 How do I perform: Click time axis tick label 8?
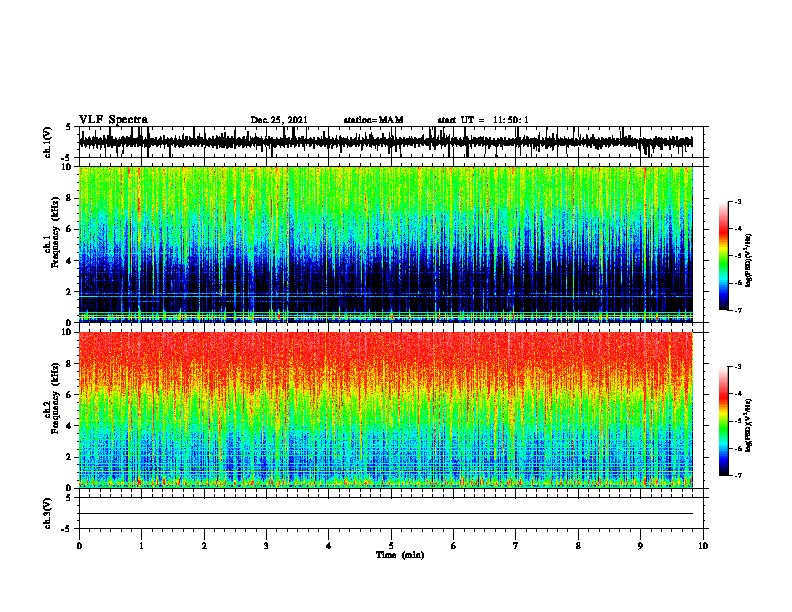coord(578,546)
